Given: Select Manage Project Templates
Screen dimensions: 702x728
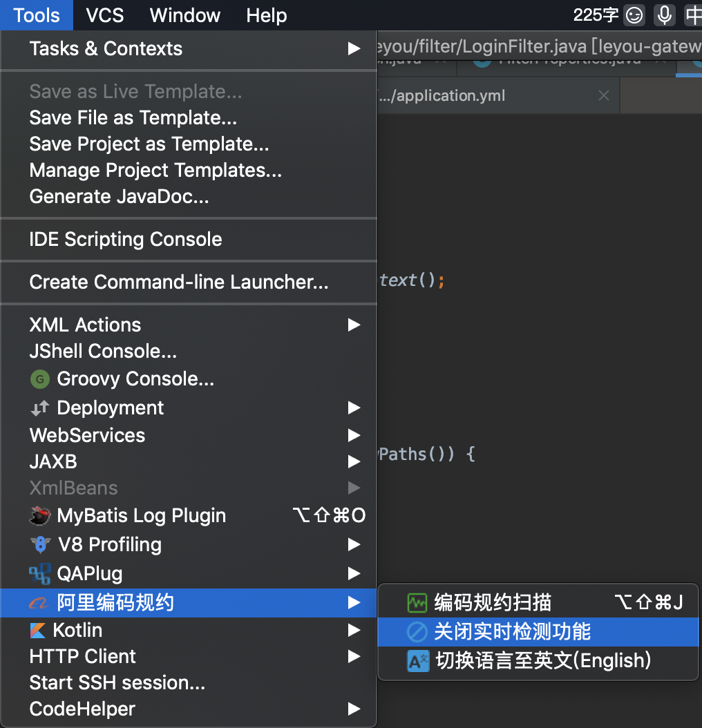Looking at the screenshot, I should click(188, 171).
